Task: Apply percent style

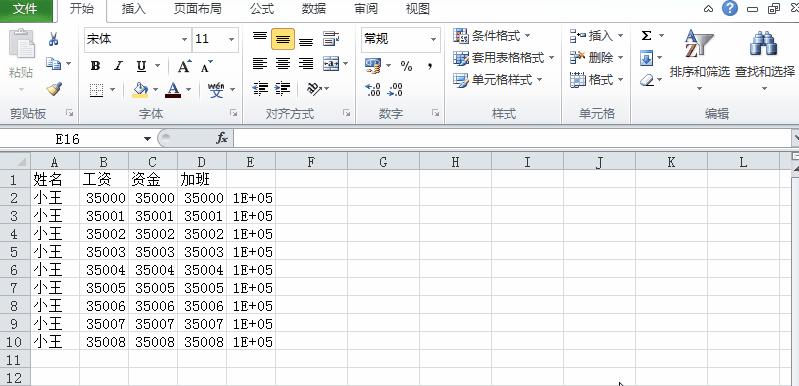Action: [x=406, y=66]
